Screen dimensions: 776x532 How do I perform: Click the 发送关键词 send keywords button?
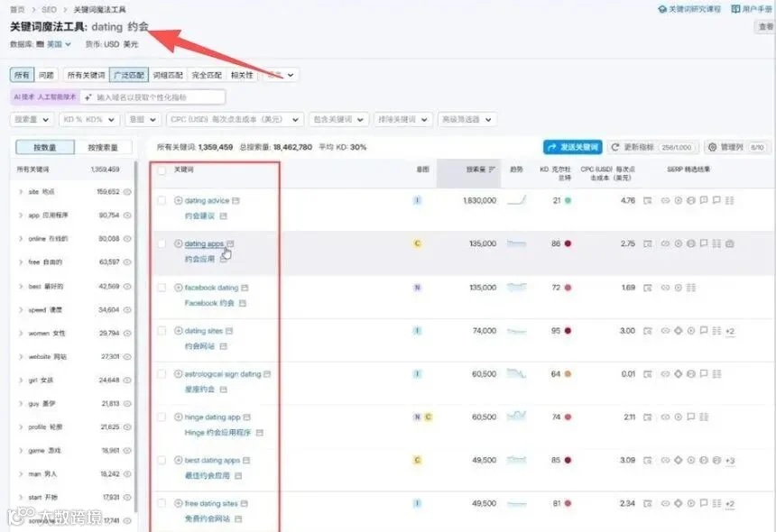click(573, 147)
